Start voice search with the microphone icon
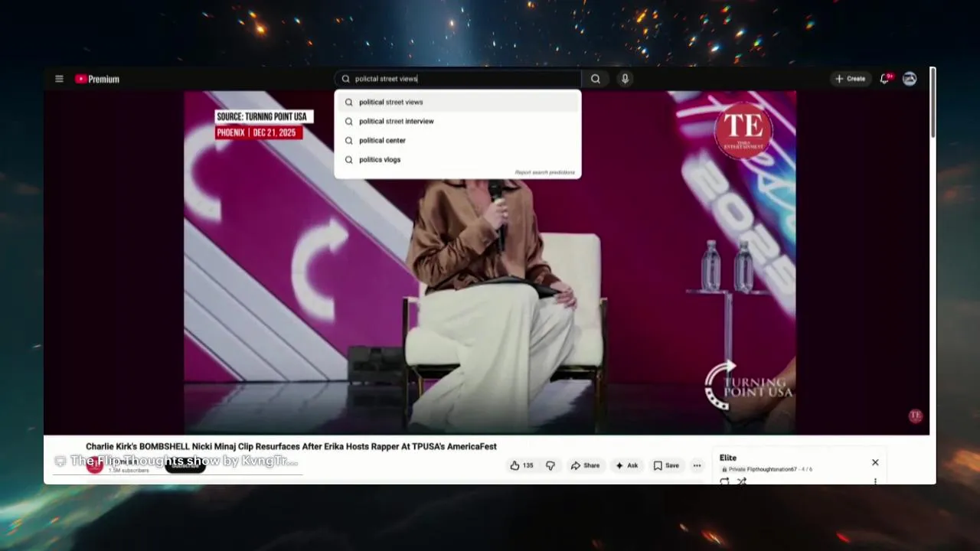This screenshot has width=980, height=551. (625, 79)
